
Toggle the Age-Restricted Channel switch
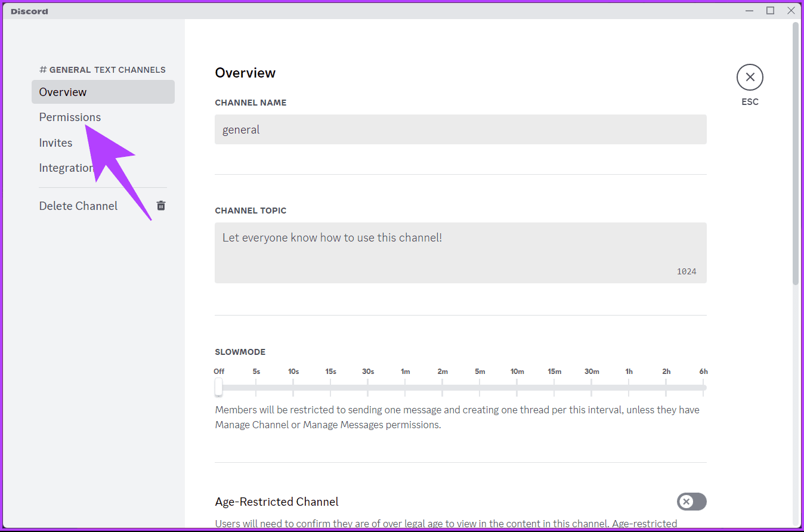click(691, 502)
